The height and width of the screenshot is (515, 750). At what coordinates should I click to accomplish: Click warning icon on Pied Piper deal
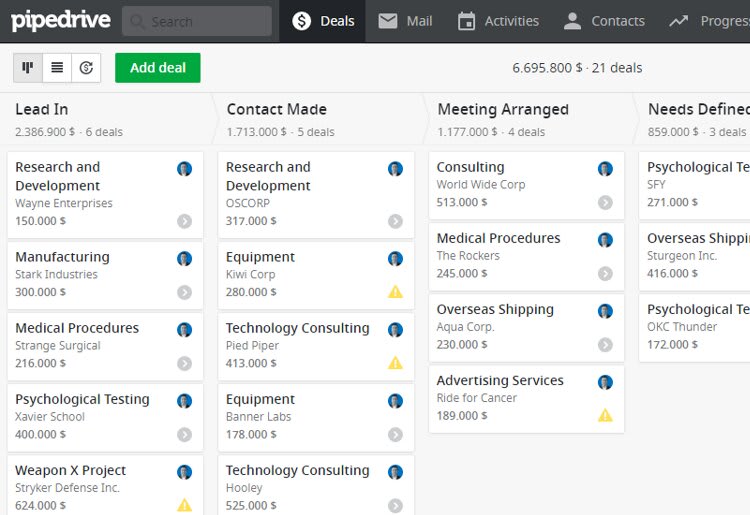tap(395, 363)
